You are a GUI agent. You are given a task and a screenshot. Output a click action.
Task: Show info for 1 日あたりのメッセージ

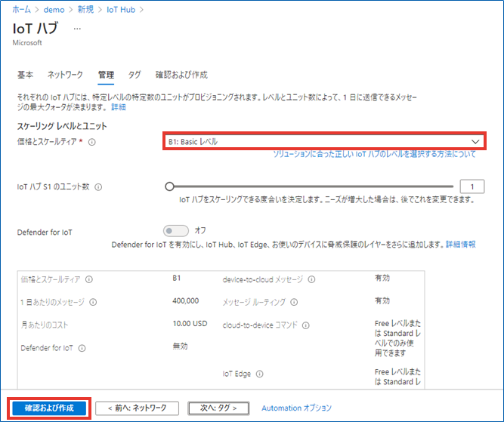93,302
